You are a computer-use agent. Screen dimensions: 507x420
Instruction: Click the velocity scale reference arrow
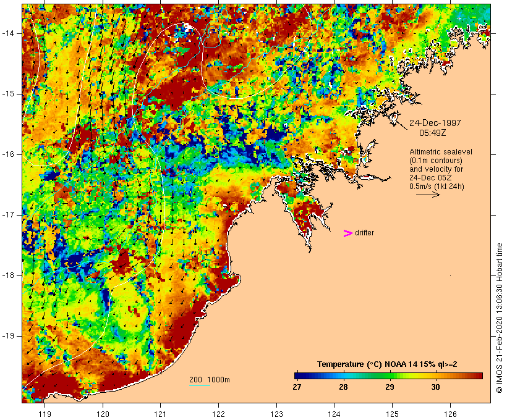428,195
